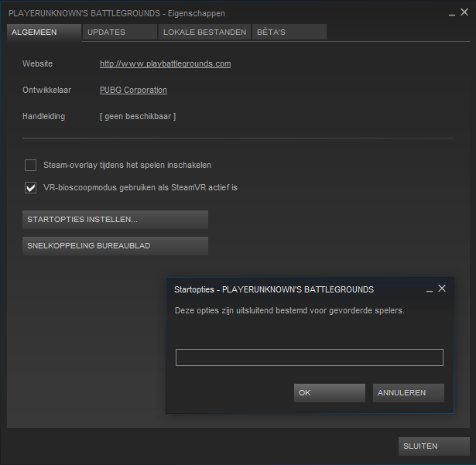
Task: Click the Website label text
Action: (37, 63)
